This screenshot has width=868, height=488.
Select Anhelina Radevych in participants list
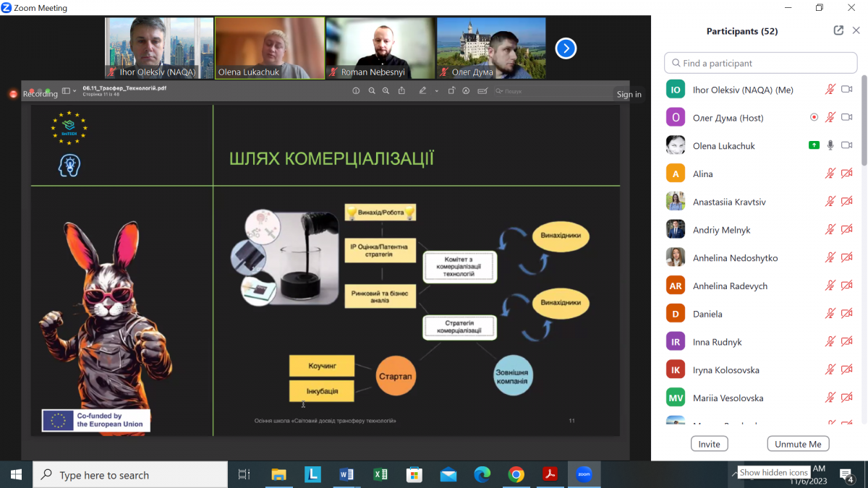(730, 286)
